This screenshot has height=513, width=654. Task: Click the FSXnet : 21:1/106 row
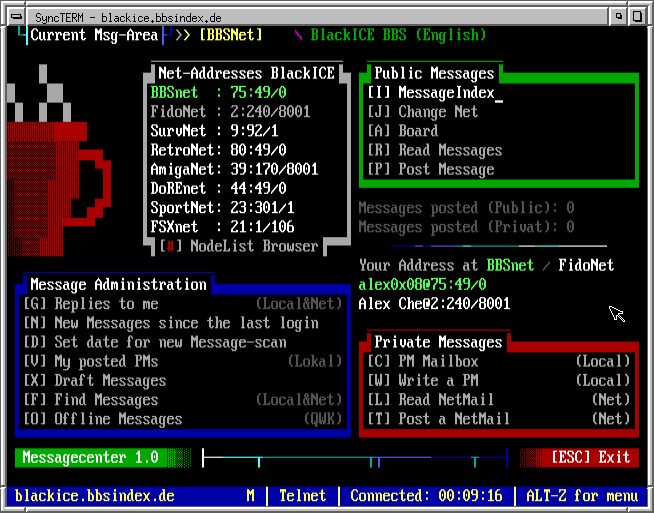point(223,227)
